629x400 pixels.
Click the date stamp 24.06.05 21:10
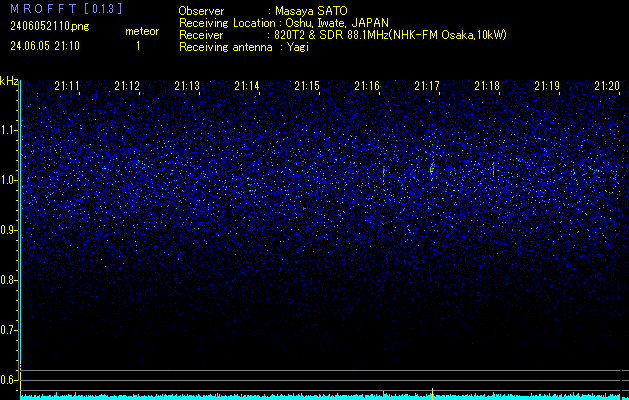coord(45,46)
